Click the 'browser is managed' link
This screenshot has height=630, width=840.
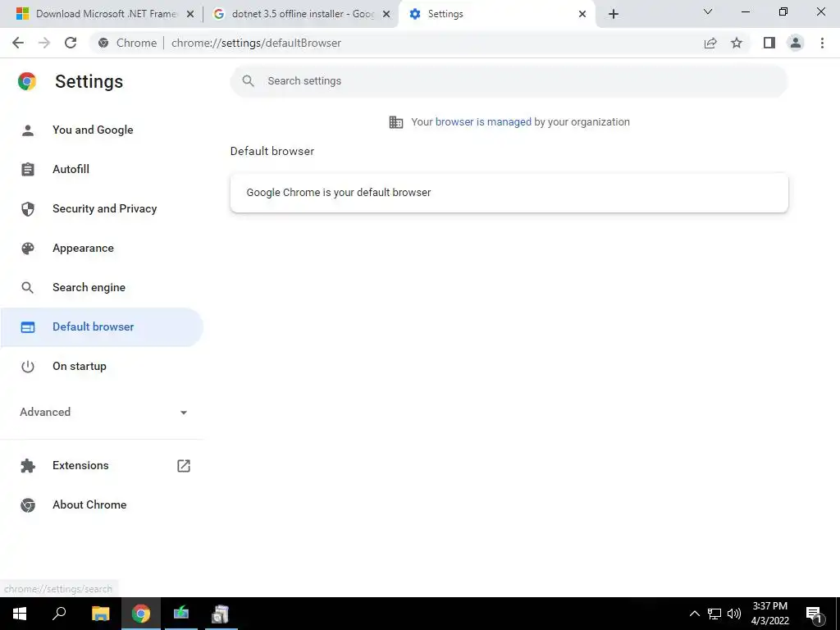click(x=483, y=122)
